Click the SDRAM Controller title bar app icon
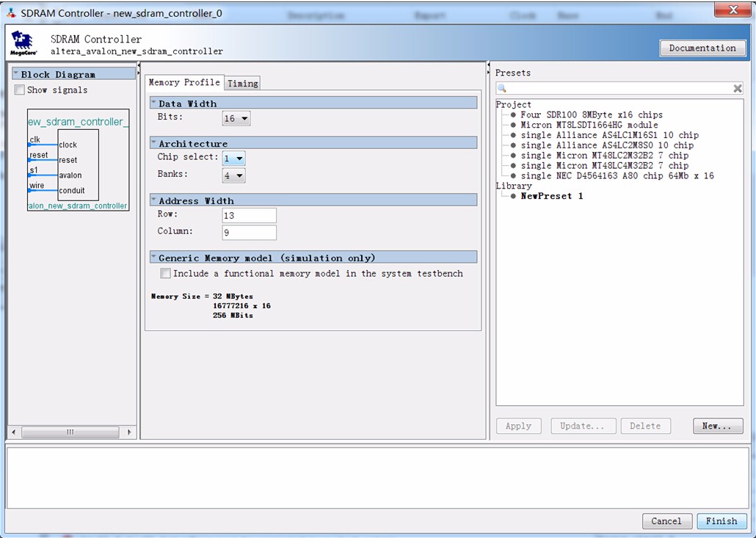This screenshot has width=756, height=538. point(12,13)
